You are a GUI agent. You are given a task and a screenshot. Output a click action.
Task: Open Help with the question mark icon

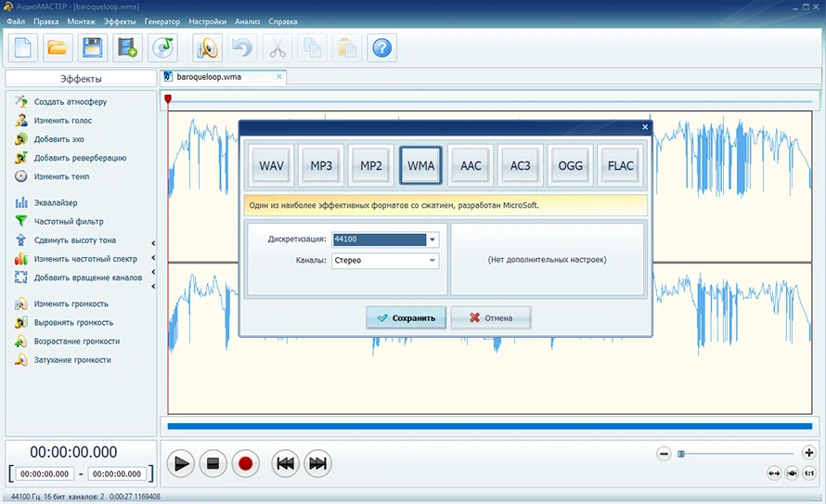[382, 48]
